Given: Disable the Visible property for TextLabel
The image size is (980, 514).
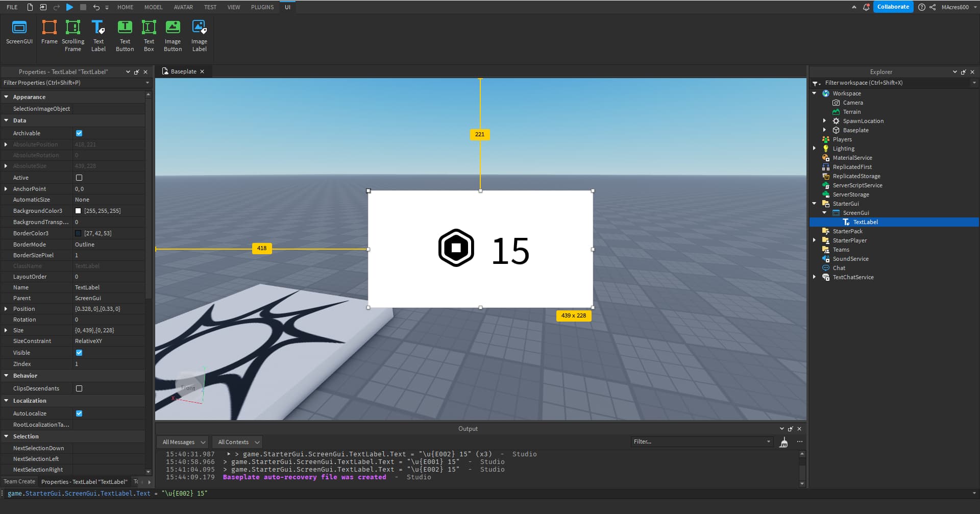Looking at the screenshot, I should [79, 352].
